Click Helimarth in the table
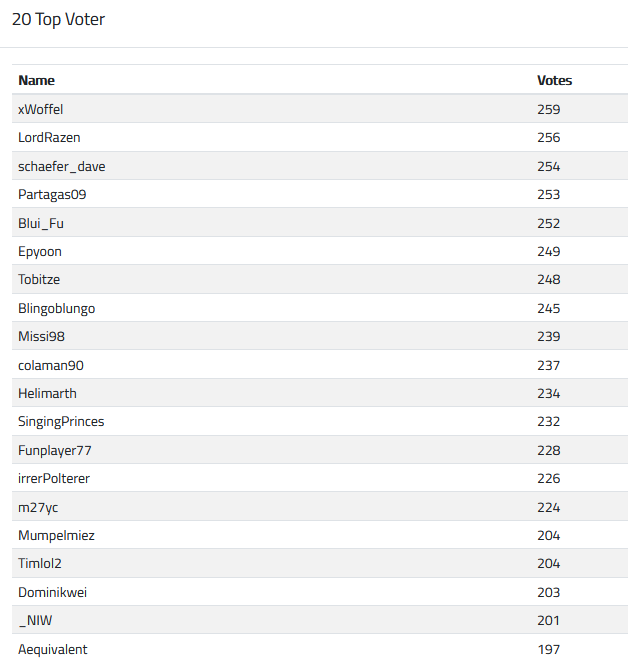628x672 pixels. click(x=47, y=393)
